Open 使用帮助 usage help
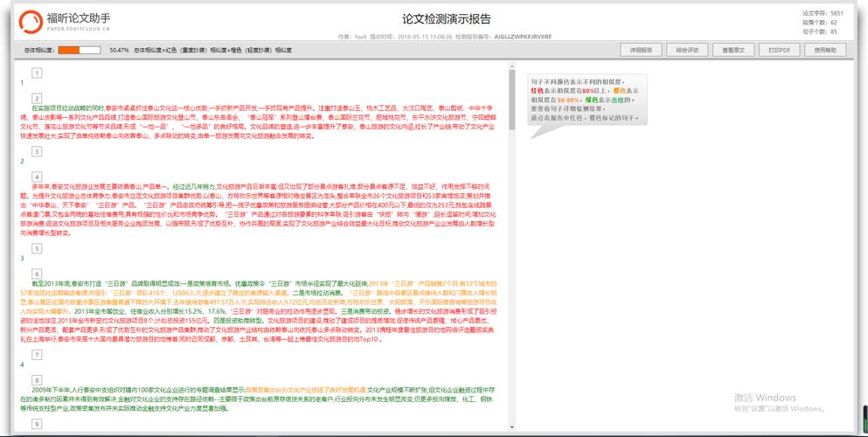The height and width of the screenshot is (437, 868). pos(825,50)
